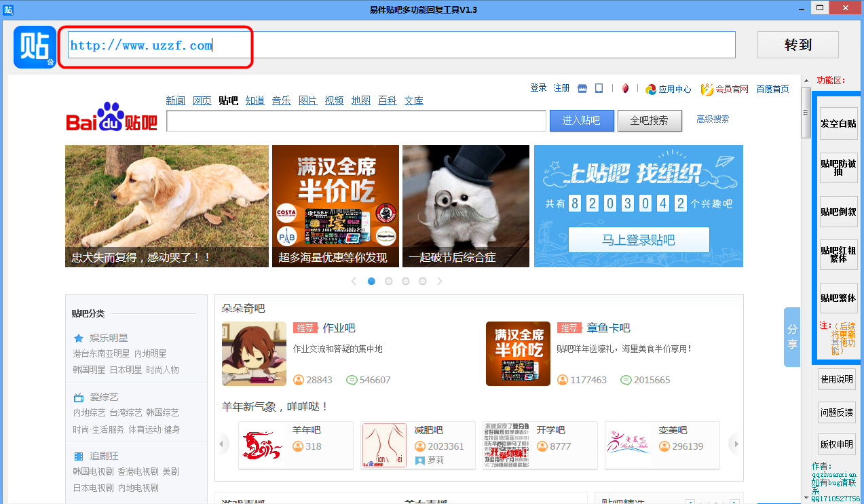
Task: Open the top hat dog thumbnail
Action: (466, 206)
